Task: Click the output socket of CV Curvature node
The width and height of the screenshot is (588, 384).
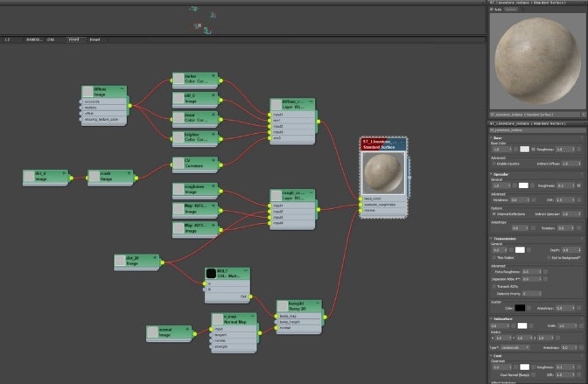Action: click(x=220, y=165)
